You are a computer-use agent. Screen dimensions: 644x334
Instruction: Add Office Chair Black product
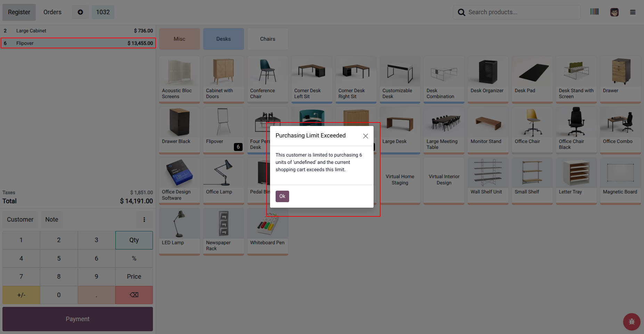click(x=576, y=130)
